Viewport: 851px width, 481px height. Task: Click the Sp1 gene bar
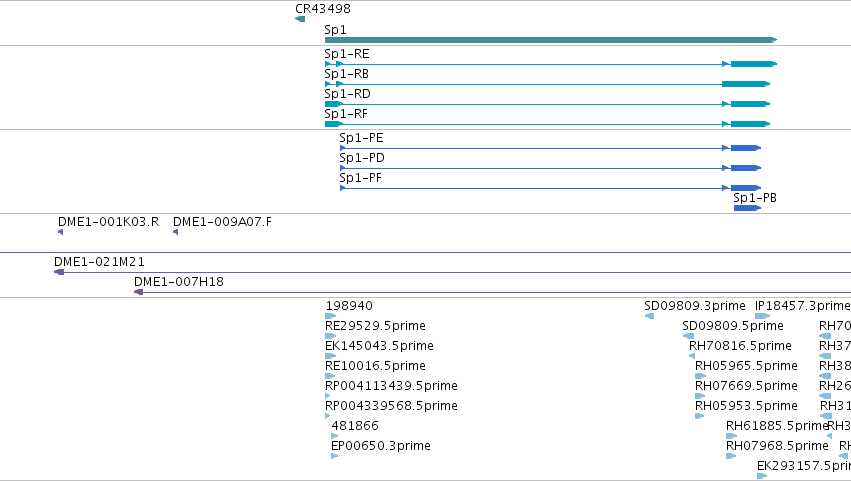pyautogui.click(x=551, y=40)
